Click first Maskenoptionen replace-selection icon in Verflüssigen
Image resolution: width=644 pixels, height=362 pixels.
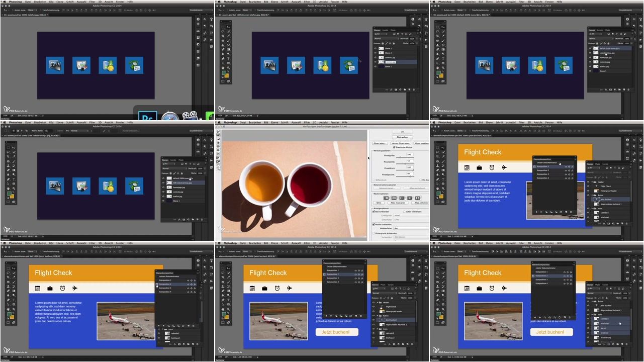386,198
